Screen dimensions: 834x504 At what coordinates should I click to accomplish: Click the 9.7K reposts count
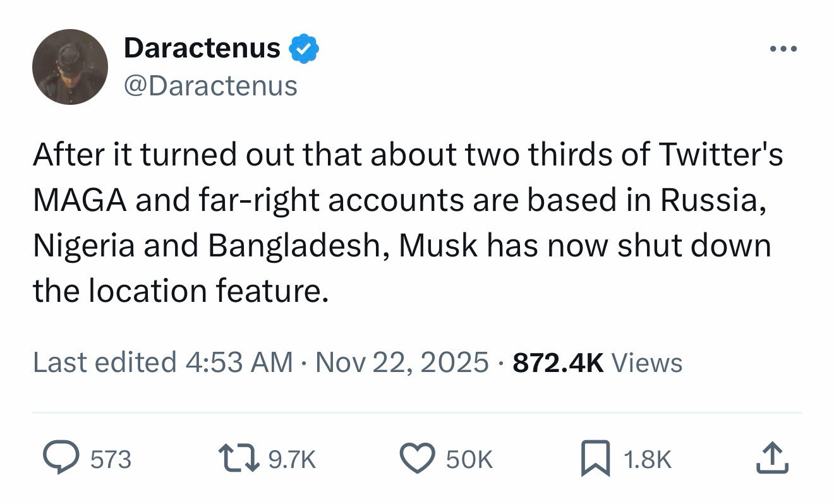(291, 460)
